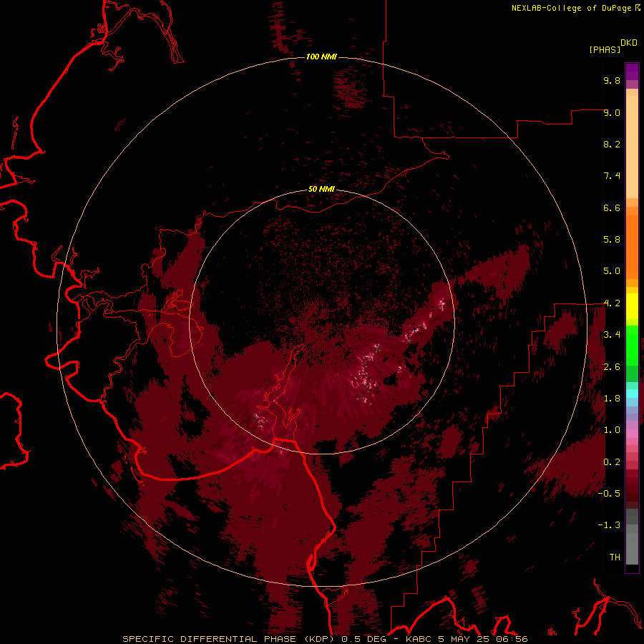The image size is (644, 644).
Task: Click the 6.6 legend value
Action: pyautogui.click(x=612, y=208)
